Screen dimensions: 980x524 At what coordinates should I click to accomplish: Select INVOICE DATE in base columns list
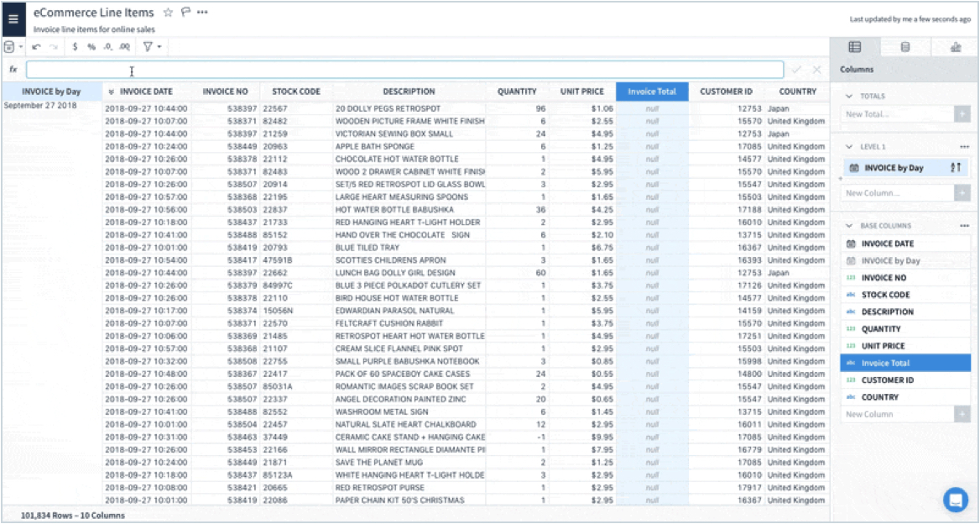pos(905,244)
